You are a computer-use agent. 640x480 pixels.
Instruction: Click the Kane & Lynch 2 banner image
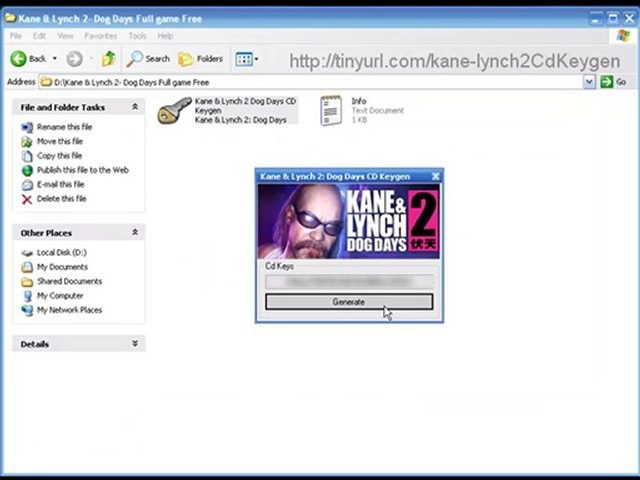coord(349,221)
